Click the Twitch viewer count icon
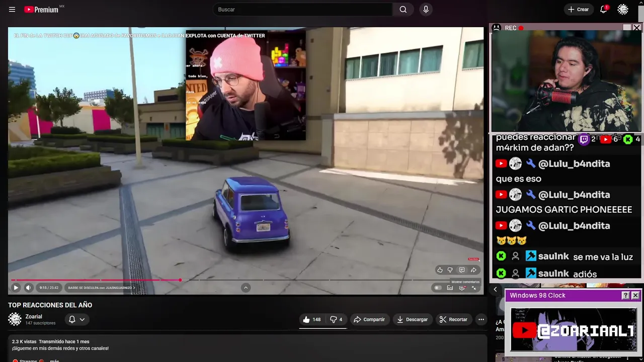This screenshot has height=362, width=644. pyautogui.click(x=584, y=139)
